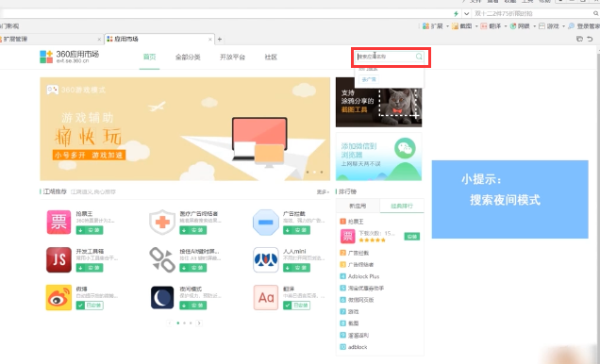This screenshot has width=600, height=364.
Task: Go to previous recommendations page arrow
Action: tap(170, 323)
